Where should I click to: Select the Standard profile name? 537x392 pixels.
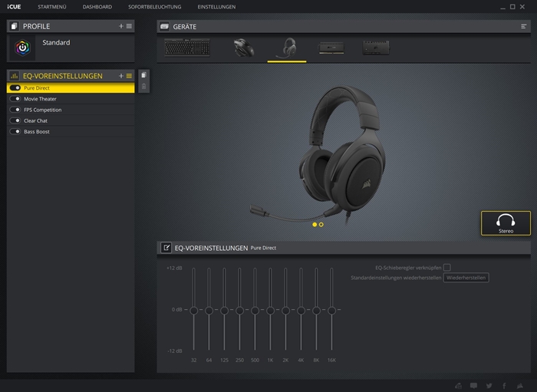pos(56,42)
